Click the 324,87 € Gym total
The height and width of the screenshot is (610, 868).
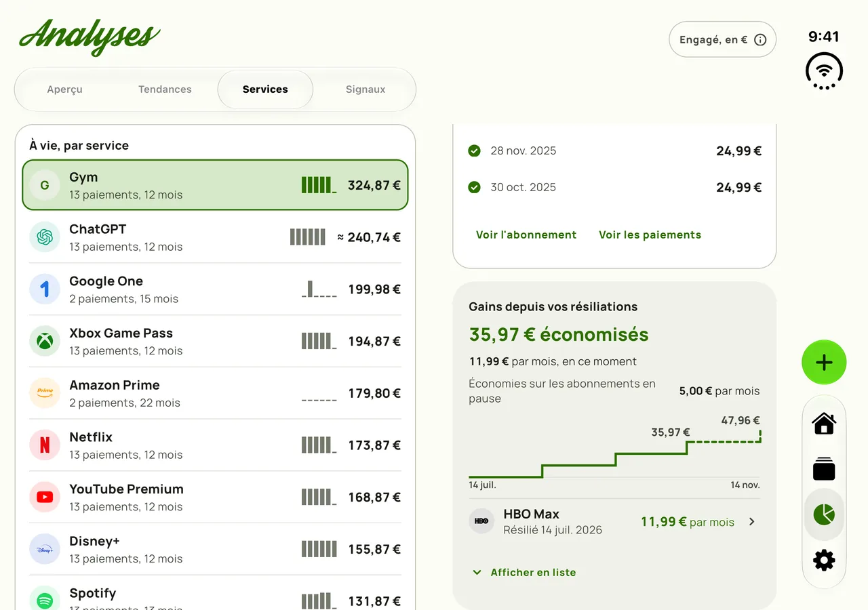(x=374, y=185)
